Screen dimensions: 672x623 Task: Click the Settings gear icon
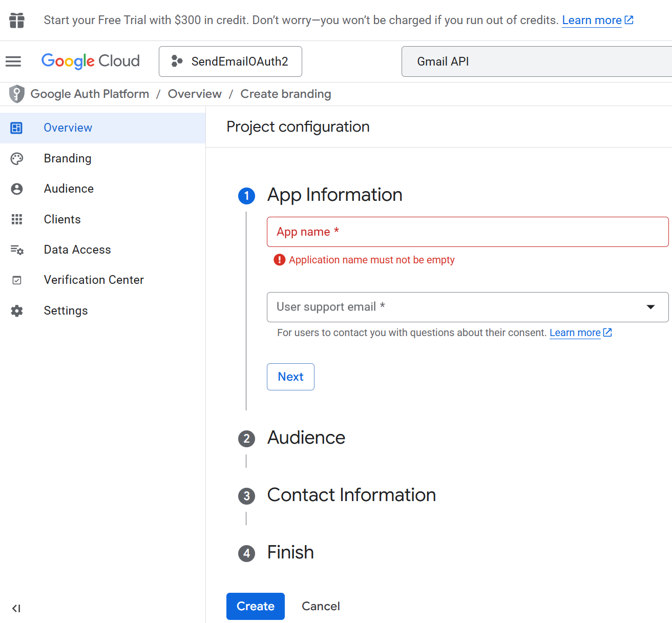point(17,311)
